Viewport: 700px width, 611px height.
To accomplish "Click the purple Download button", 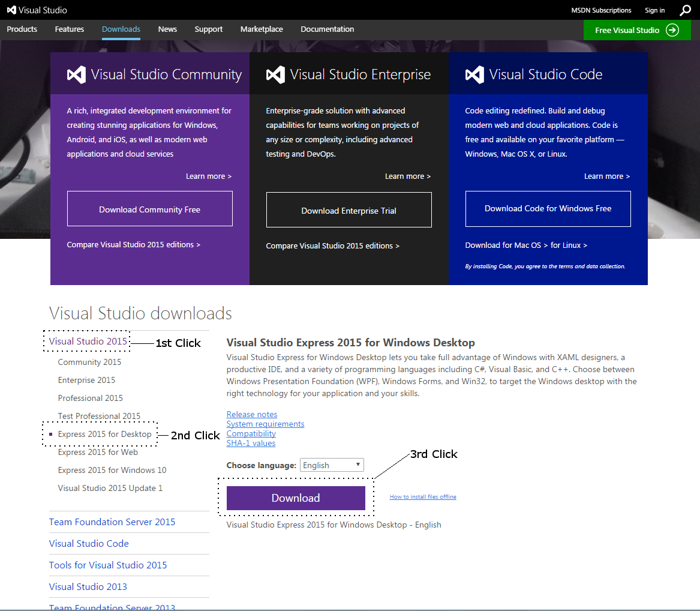I will click(x=296, y=498).
